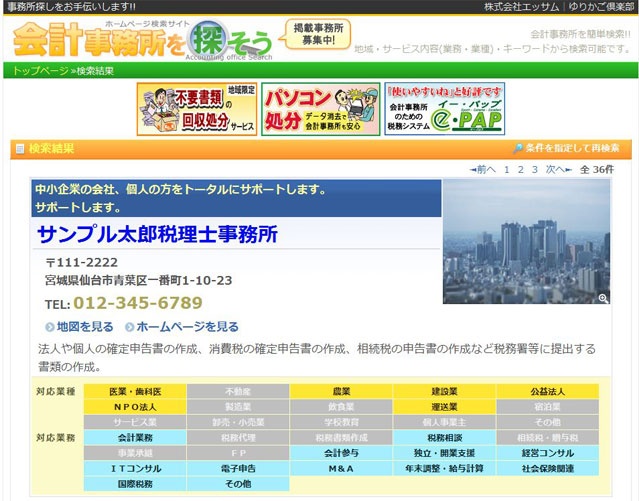Go to results page 2
The height and width of the screenshot is (501, 639).
coord(521,170)
